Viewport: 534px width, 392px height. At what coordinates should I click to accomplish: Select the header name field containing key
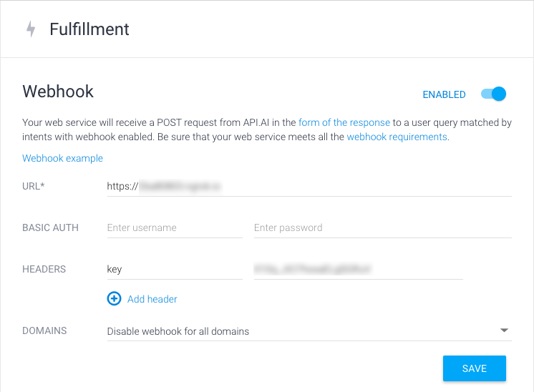click(x=175, y=269)
